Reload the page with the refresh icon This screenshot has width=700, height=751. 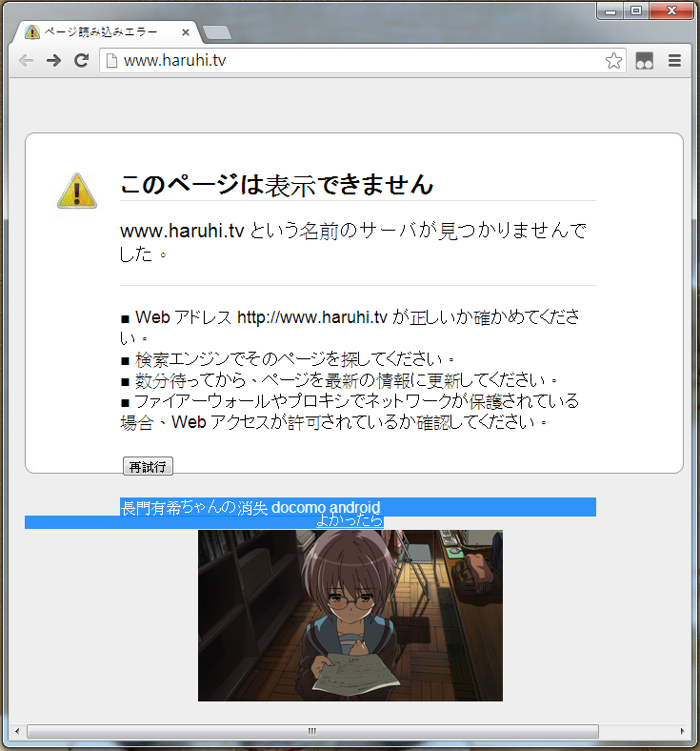click(x=81, y=61)
